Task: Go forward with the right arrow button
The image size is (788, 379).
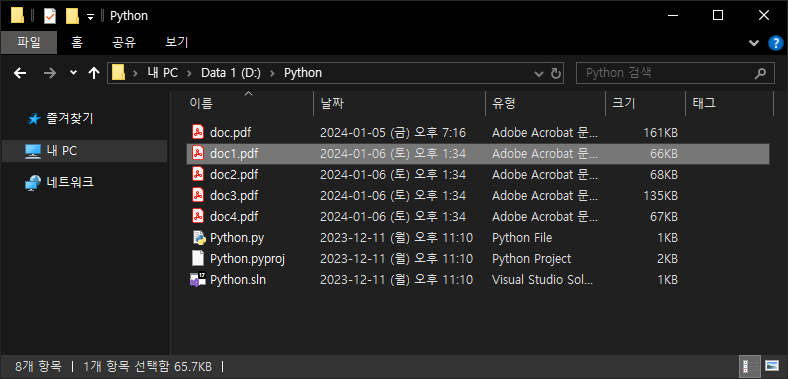Action: pyautogui.click(x=50, y=73)
